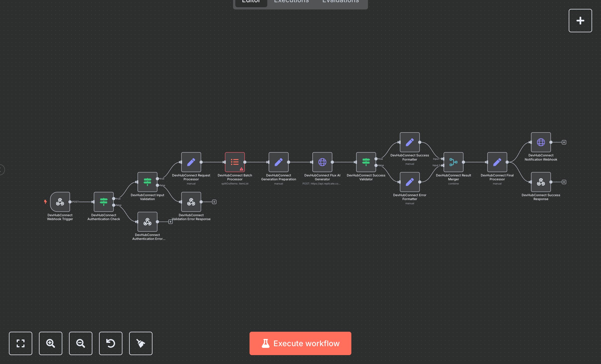
Task: Click the zoom in button
Action: point(51,343)
